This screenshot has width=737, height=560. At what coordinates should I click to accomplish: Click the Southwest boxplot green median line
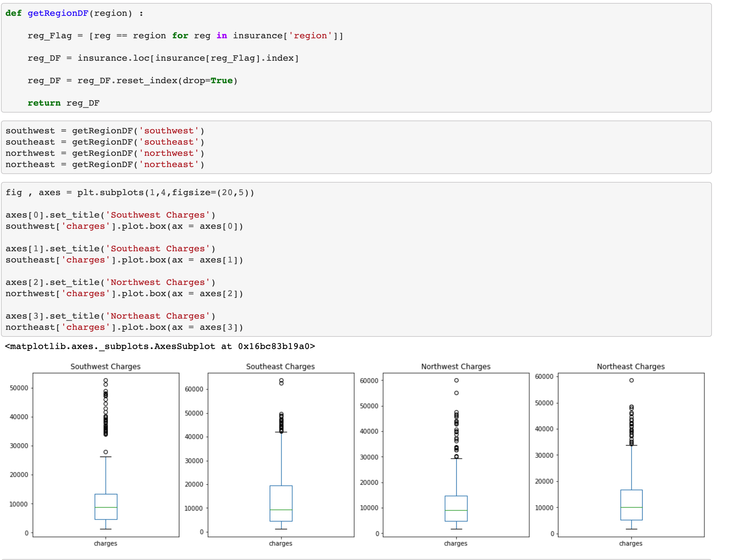(106, 507)
